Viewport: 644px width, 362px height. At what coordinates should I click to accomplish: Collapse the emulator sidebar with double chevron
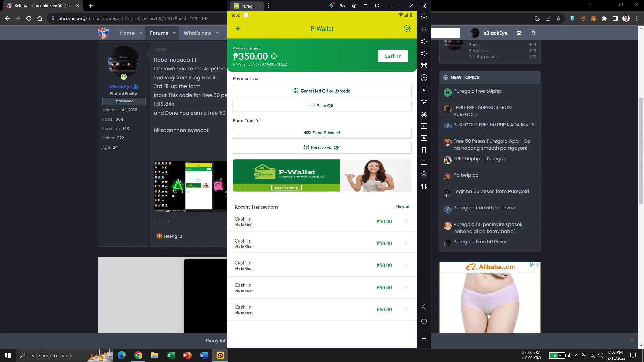(424, 6)
